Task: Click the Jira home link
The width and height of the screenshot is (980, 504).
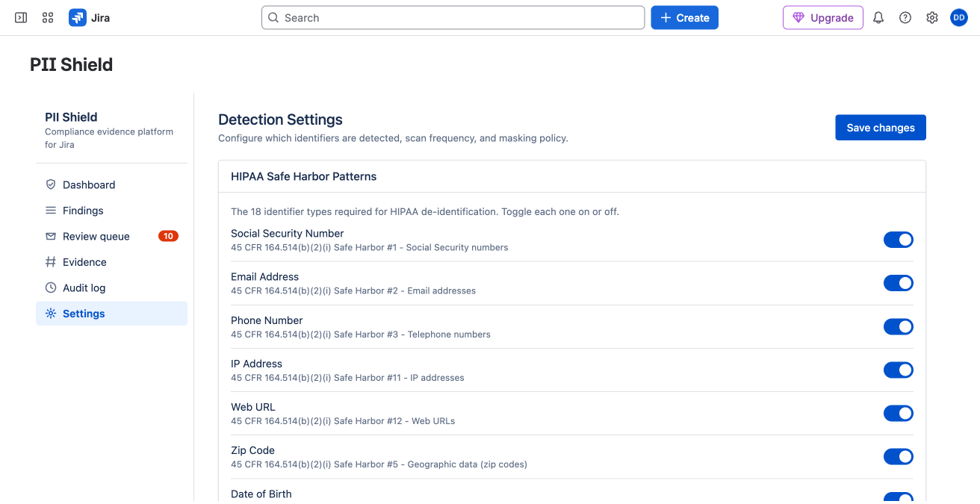Action: (90, 18)
